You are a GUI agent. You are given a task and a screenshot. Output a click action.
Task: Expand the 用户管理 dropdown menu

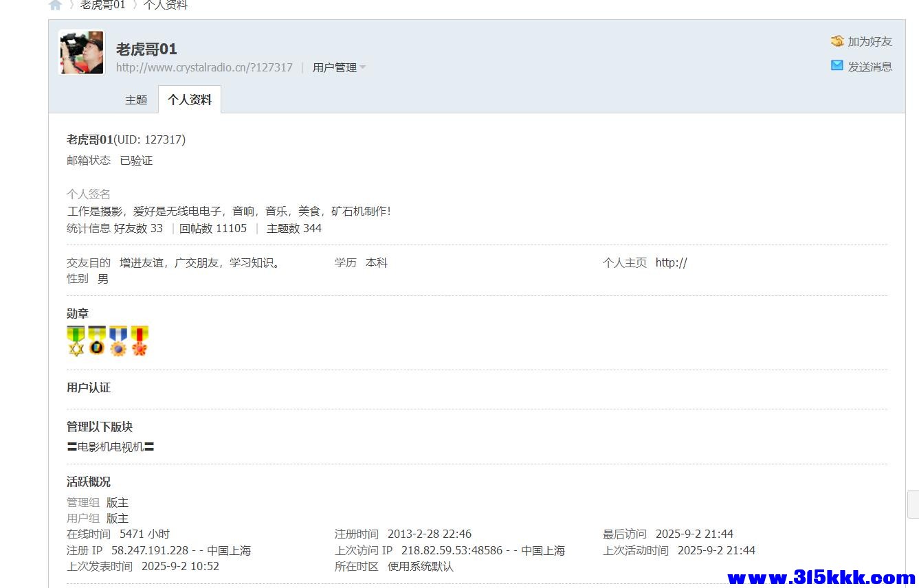pyautogui.click(x=339, y=67)
